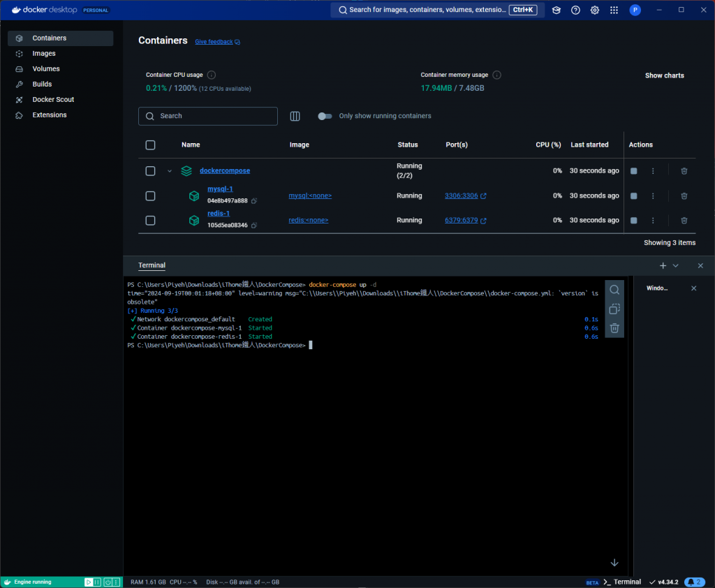Resume the Docker engine play button
Screen dimensions: 715x588
89,582
